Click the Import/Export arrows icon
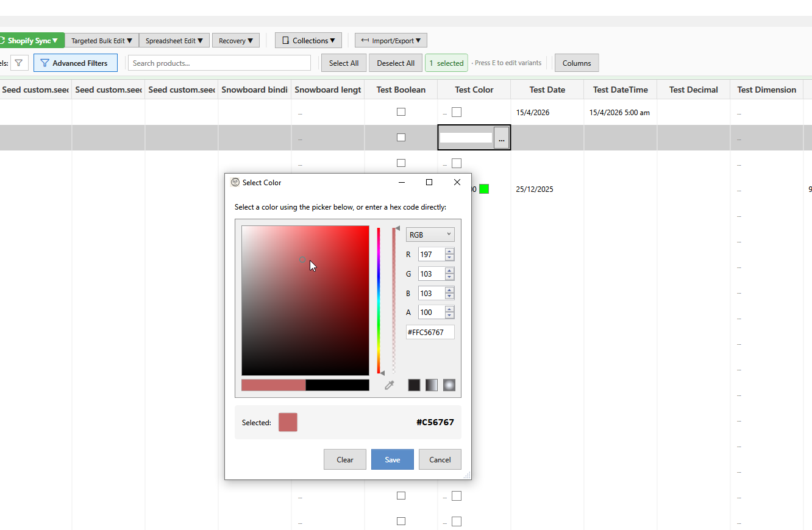This screenshot has height=530, width=812. pos(365,40)
